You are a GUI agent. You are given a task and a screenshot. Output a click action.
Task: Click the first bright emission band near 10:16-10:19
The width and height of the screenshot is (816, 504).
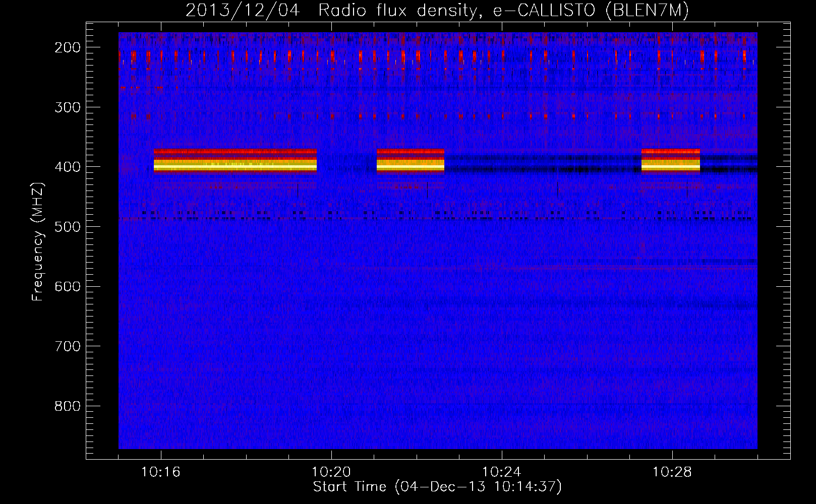click(235, 161)
